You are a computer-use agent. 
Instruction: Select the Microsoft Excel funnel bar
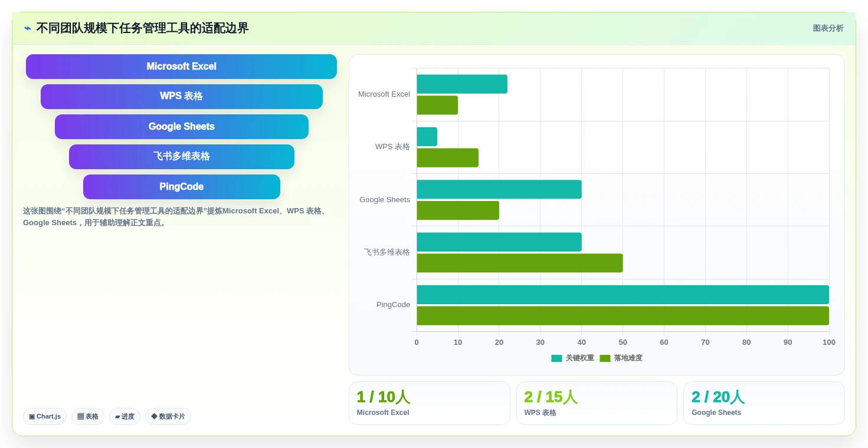click(181, 67)
